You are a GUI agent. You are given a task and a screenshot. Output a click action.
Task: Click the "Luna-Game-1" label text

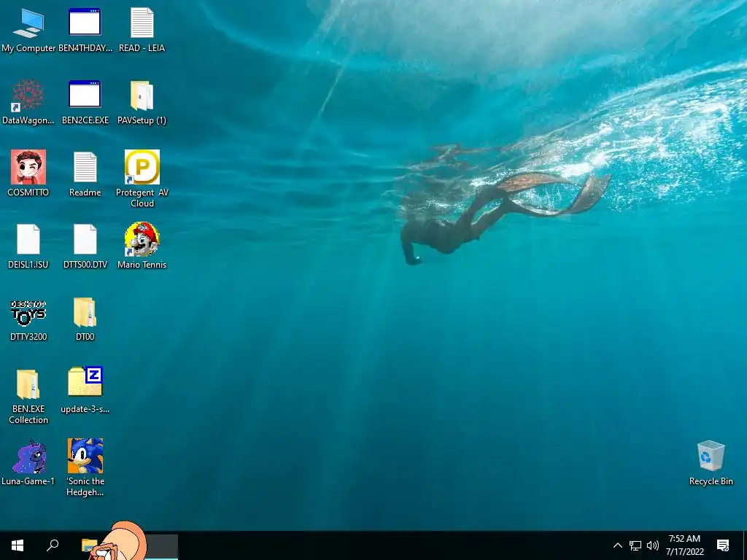tap(28, 481)
